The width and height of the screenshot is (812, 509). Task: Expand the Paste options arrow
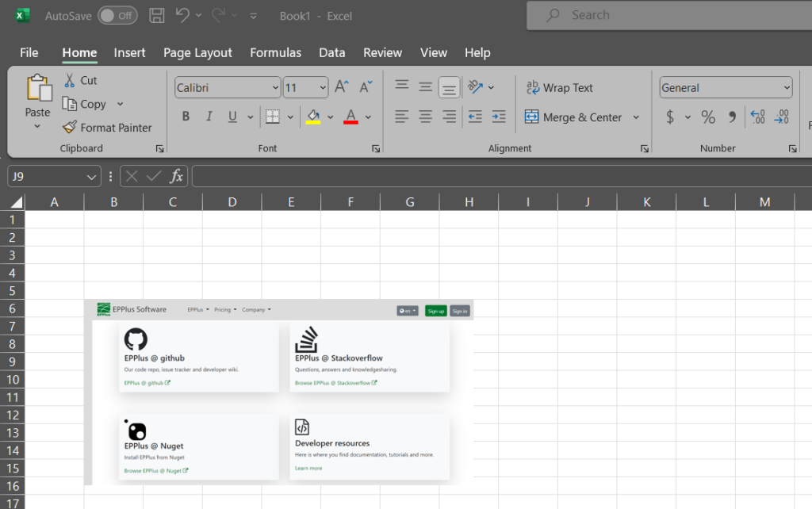(x=37, y=126)
